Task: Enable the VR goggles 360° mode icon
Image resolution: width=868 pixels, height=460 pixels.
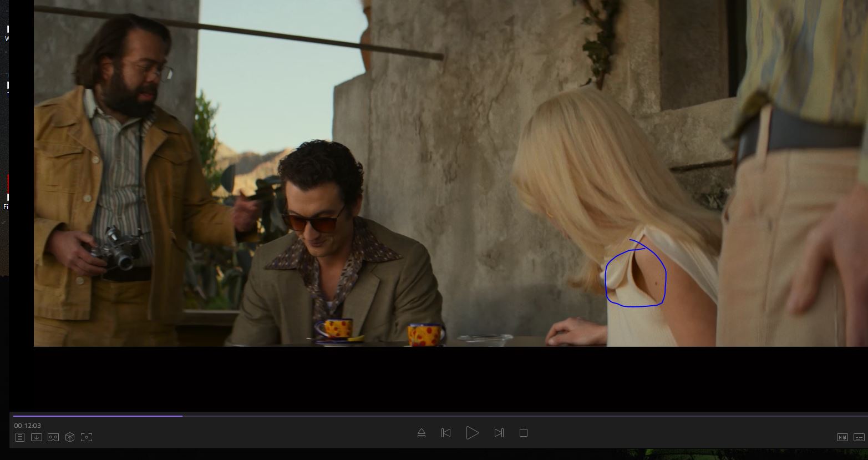Action: 53,437
